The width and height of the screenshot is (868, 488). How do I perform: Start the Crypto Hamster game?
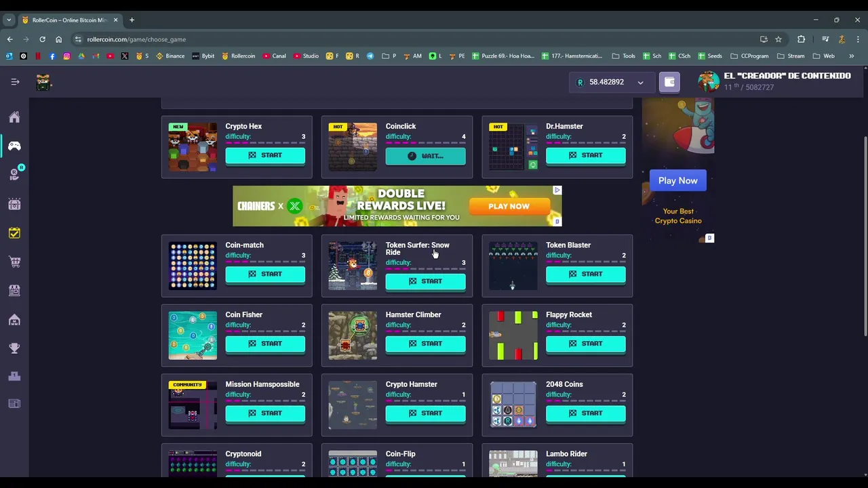tap(425, 413)
